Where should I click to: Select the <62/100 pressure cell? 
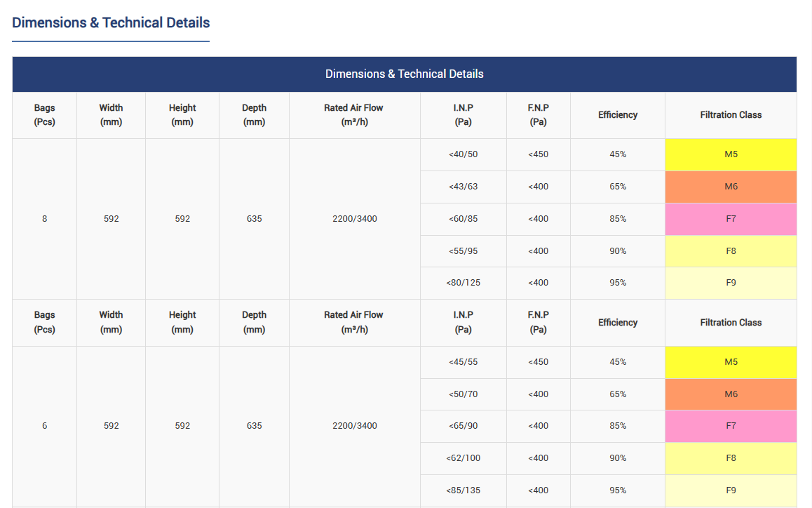point(463,458)
